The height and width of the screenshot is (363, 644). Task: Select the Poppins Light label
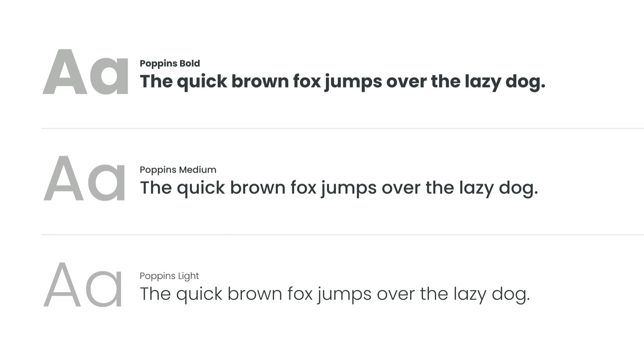pyautogui.click(x=169, y=276)
